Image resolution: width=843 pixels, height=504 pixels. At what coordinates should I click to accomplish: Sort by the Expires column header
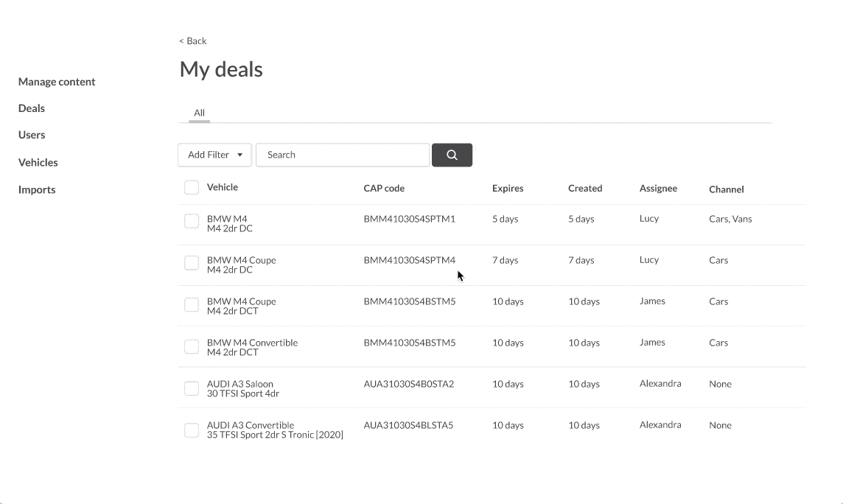click(x=508, y=188)
